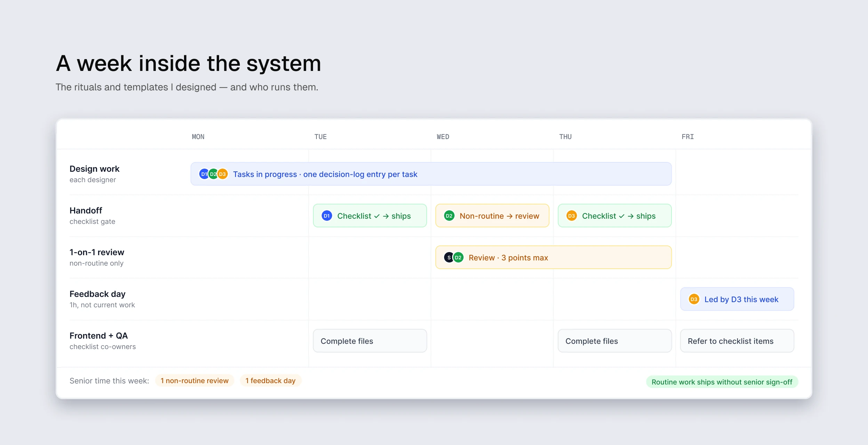
Task: Click the 1 feedback day tag
Action: 271,381
